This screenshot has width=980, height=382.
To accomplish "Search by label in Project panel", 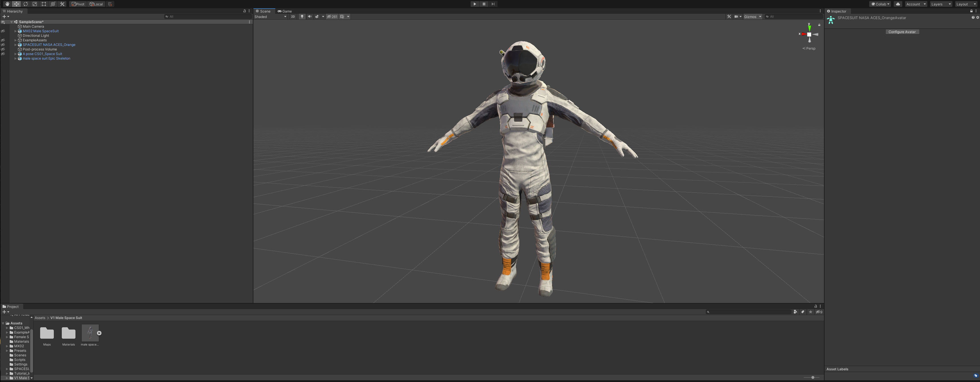I will click(x=803, y=312).
